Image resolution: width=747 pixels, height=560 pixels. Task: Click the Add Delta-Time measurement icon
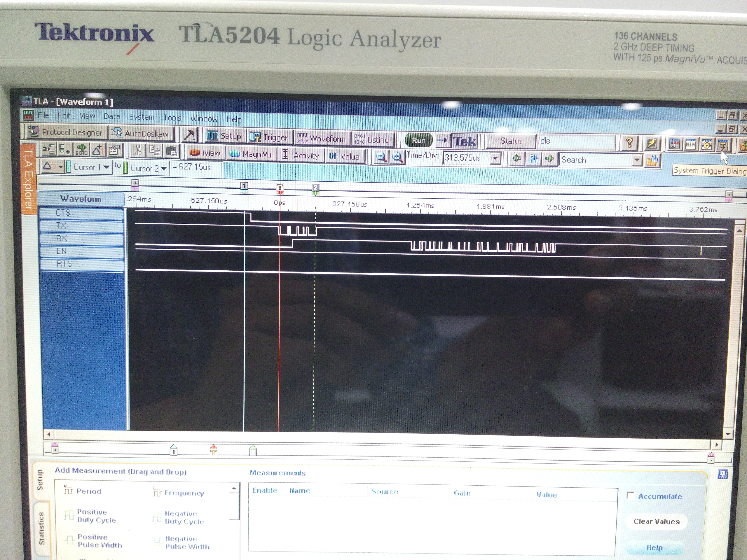(98, 150)
